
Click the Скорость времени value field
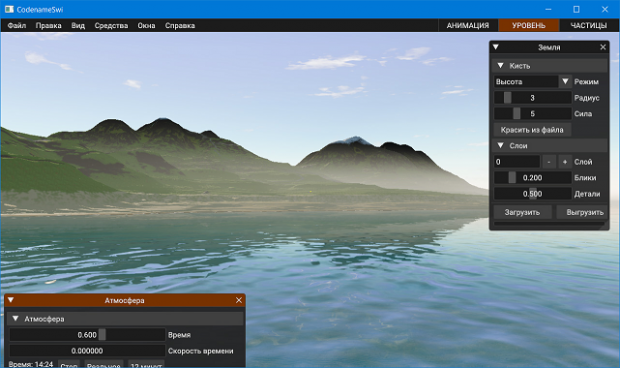(x=87, y=351)
